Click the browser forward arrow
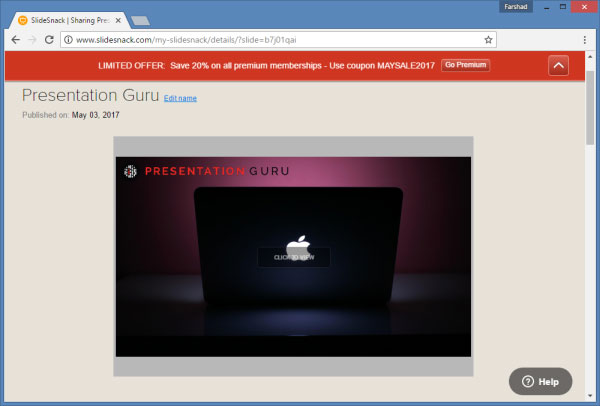Viewport: 600px width, 406px height. [x=32, y=40]
